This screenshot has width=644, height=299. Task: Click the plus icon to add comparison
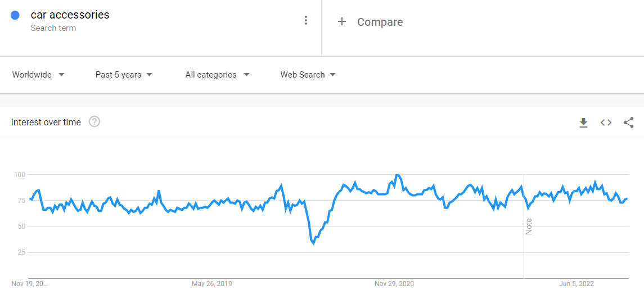[341, 22]
